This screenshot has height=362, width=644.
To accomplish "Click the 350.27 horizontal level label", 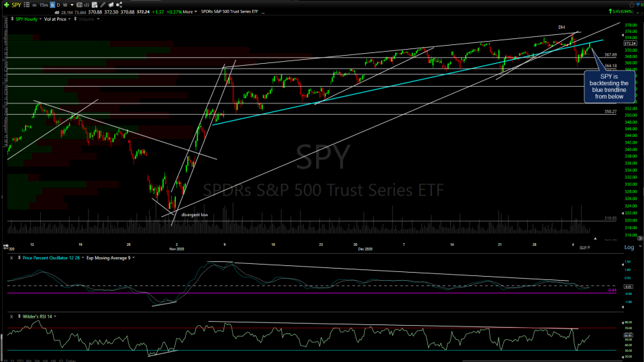I will click(x=610, y=111).
